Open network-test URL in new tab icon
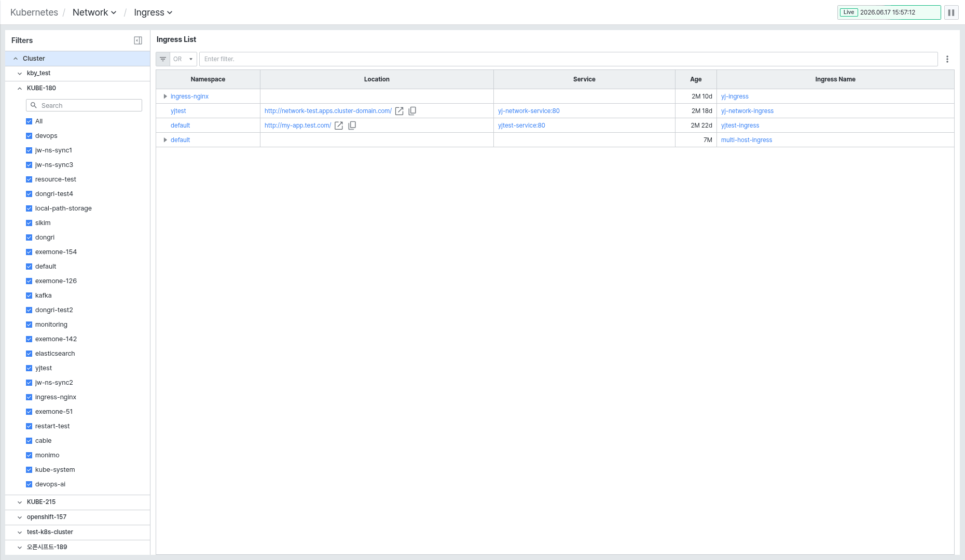The image size is (965, 560). [399, 111]
